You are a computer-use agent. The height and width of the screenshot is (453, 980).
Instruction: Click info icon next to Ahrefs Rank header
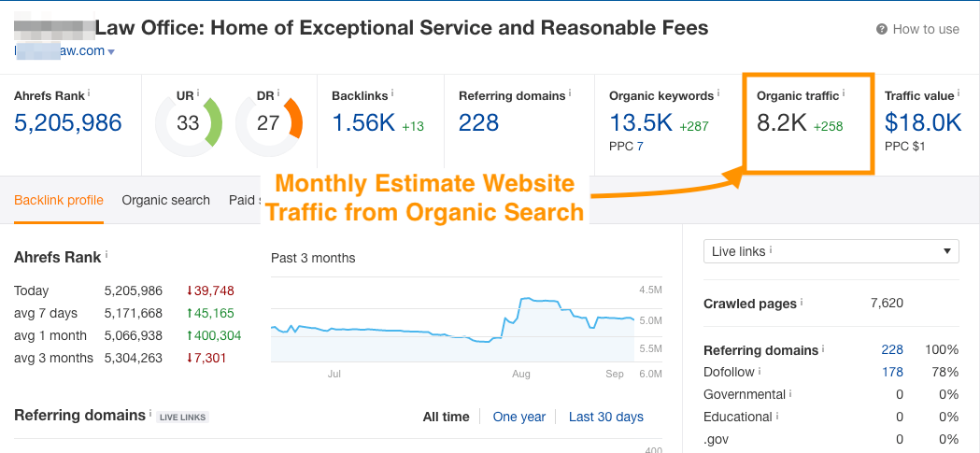[x=89, y=92]
